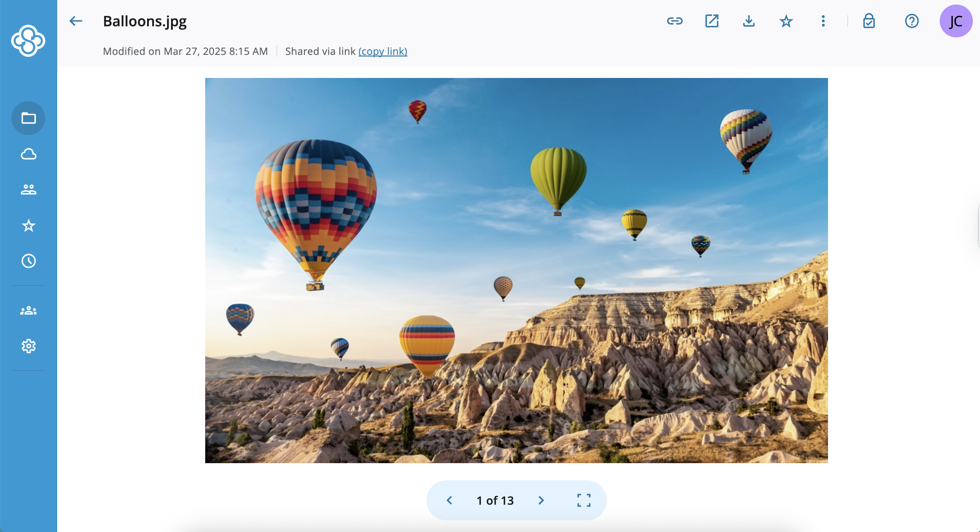
Task: Open the Vault cloud icon
Action: [29, 154]
